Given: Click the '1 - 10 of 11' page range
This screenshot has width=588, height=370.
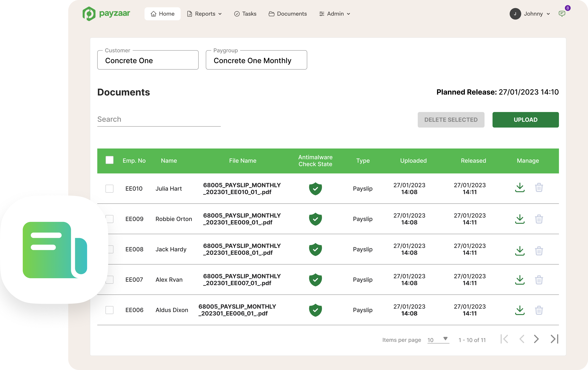Looking at the screenshot, I should coord(472,340).
